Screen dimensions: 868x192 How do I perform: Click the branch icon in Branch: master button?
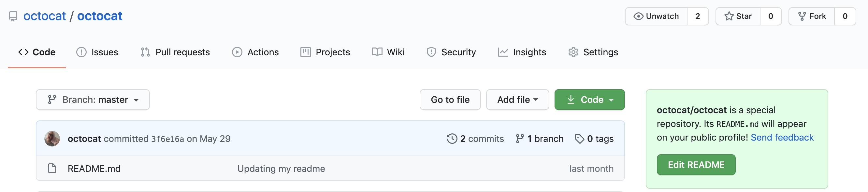(52, 100)
